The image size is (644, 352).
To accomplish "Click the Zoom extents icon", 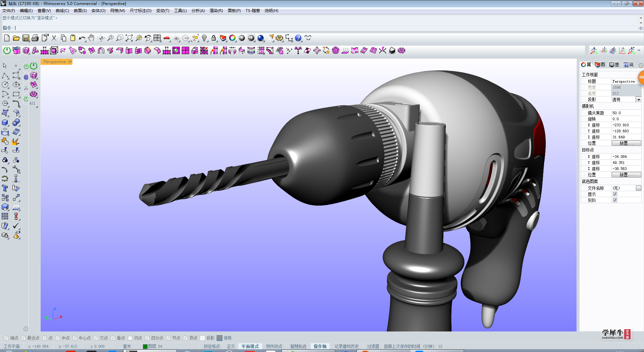I will (129, 38).
